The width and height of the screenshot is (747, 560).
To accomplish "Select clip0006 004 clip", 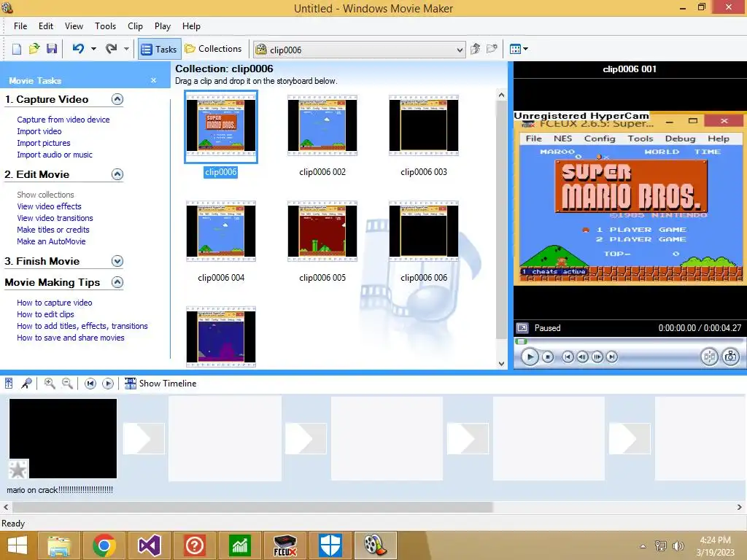I will (221, 231).
